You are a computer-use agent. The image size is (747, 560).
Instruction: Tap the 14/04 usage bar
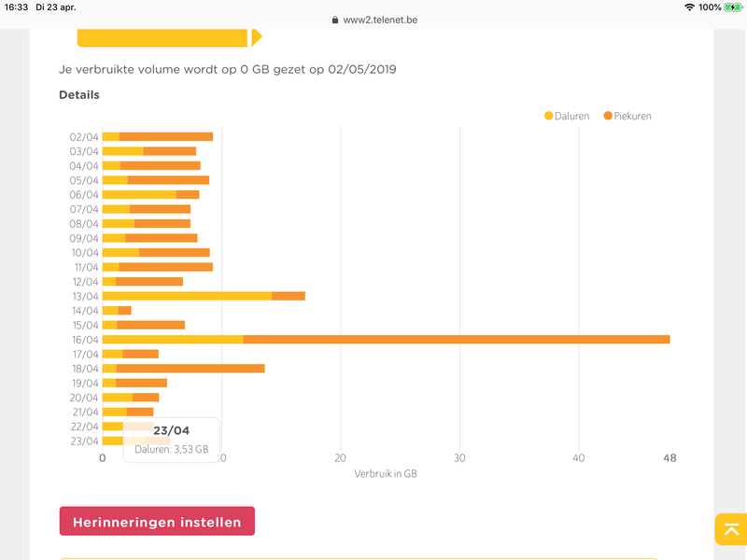117,310
